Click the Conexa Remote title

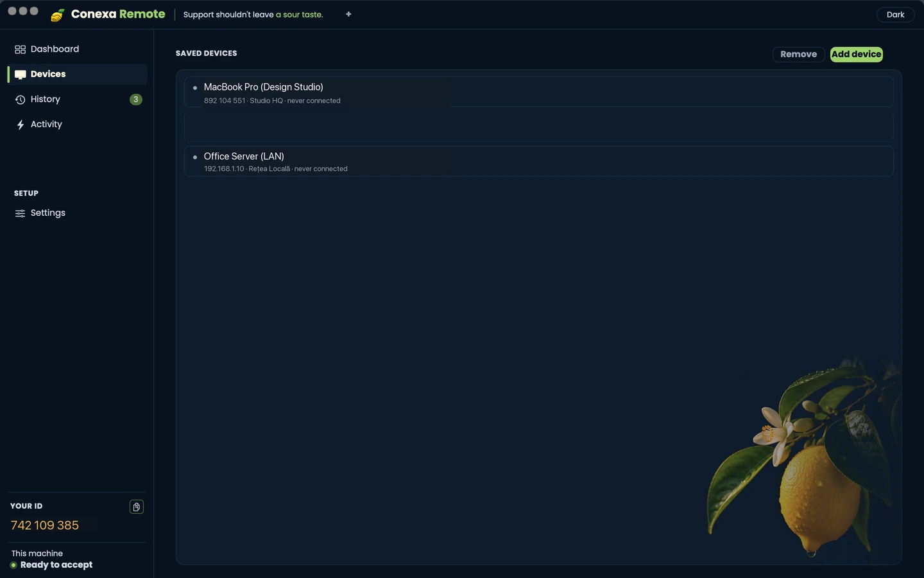pos(118,14)
